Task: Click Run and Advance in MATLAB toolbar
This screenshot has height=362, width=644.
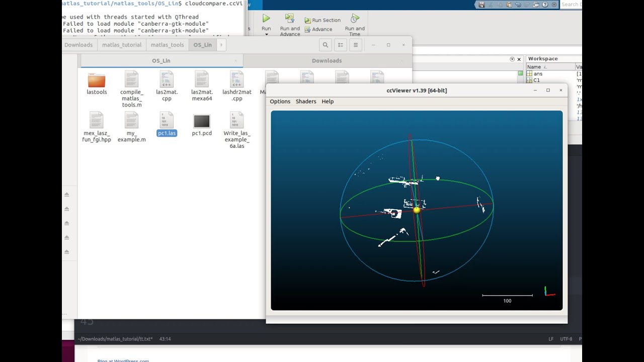Action: click(290, 24)
